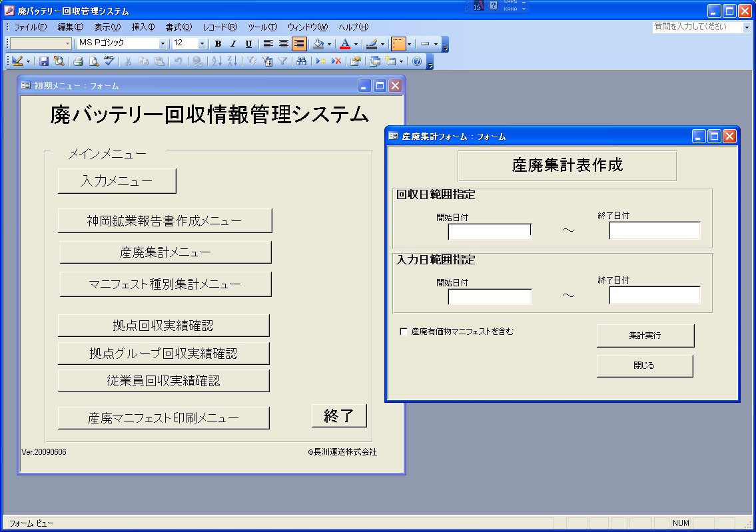This screenshot has height=532, width=756.
Task: Run the spelling check icon
Action: [x=109, y=61]
